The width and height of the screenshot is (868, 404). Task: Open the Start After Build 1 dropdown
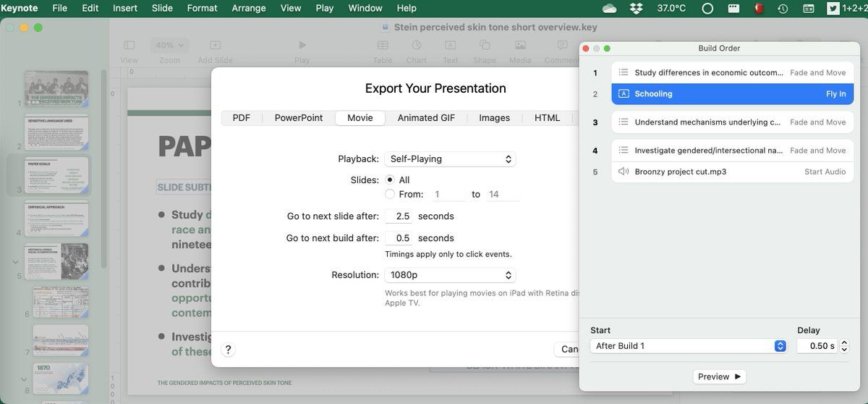pyautogui.click(x=688, y=346)
